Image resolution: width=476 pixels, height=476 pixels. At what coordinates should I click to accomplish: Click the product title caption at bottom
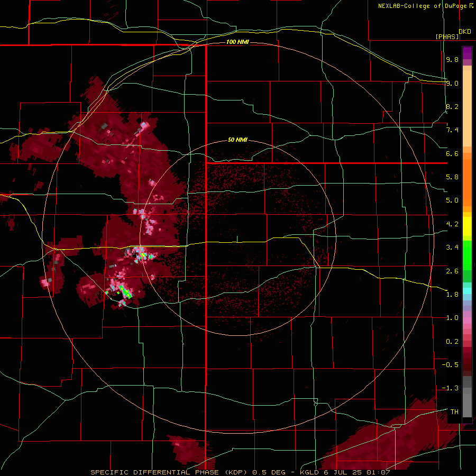click(x=240, y=472)
